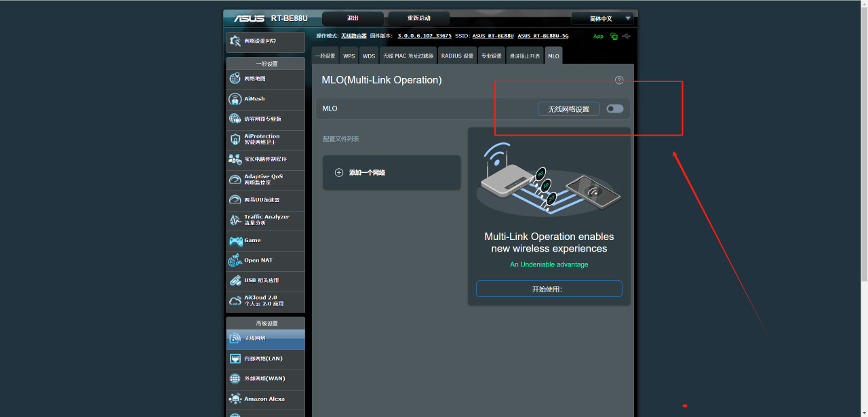Open the 网络地图 network map globe icon

pyautogui.click(x=235, y=79)
